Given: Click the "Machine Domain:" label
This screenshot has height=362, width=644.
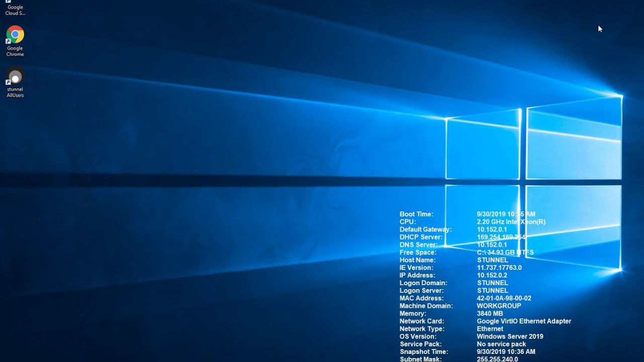Looking at the screenshot, I should pyautogui.click(x=426, y=306).
